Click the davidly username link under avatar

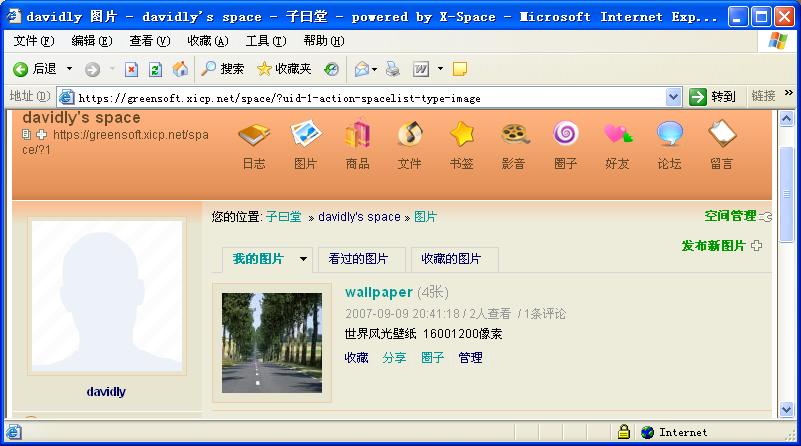tap(106, 392)
